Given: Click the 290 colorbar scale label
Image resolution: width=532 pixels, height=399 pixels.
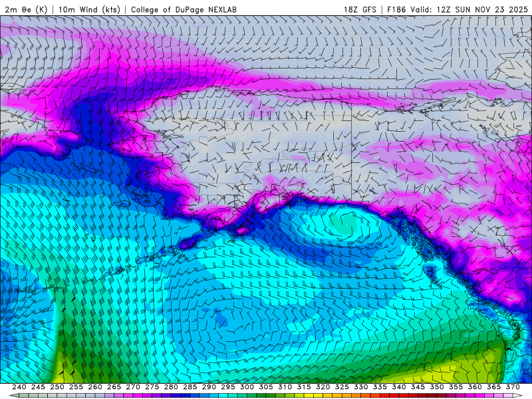Looking at the screenshot, I should point(209,387).
